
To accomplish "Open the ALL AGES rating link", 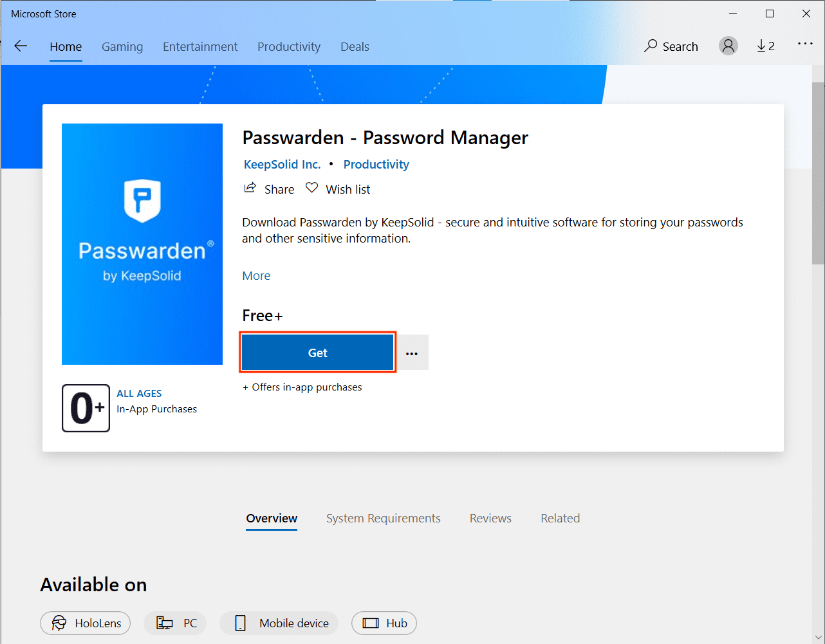I will (139, 394).
